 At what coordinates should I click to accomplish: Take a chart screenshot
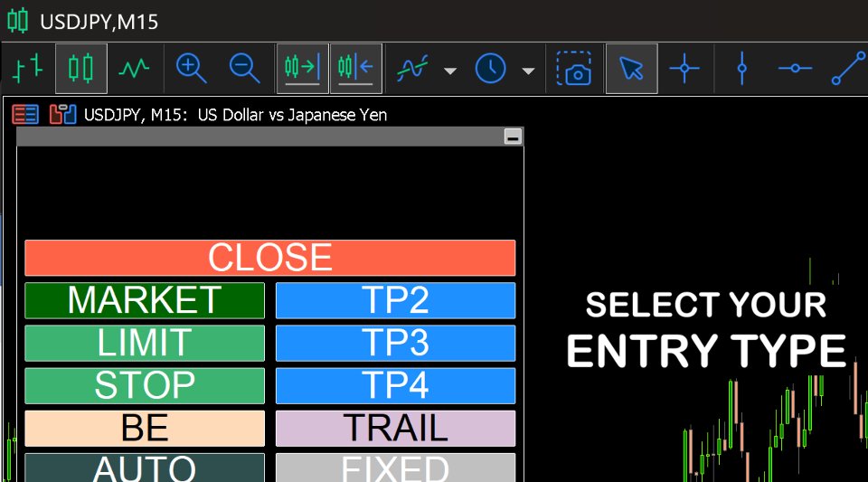click(x=574, y=69)
